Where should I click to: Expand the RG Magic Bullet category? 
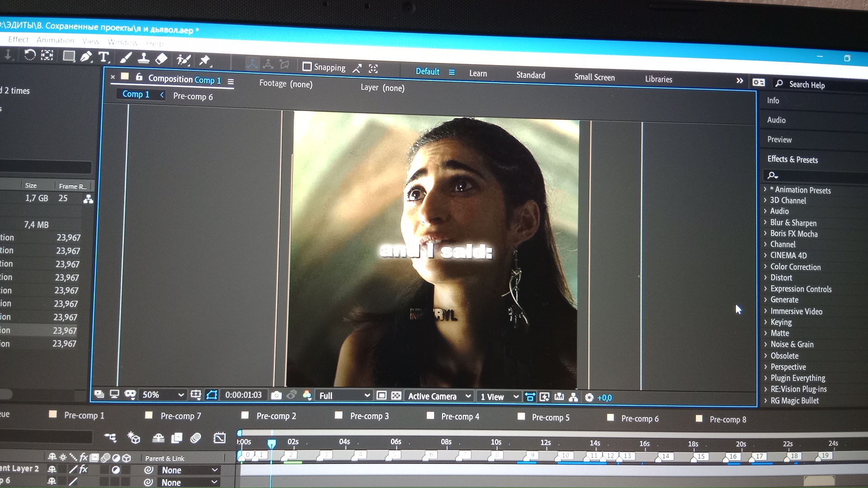pyautogui.click(x=765, y=400)
